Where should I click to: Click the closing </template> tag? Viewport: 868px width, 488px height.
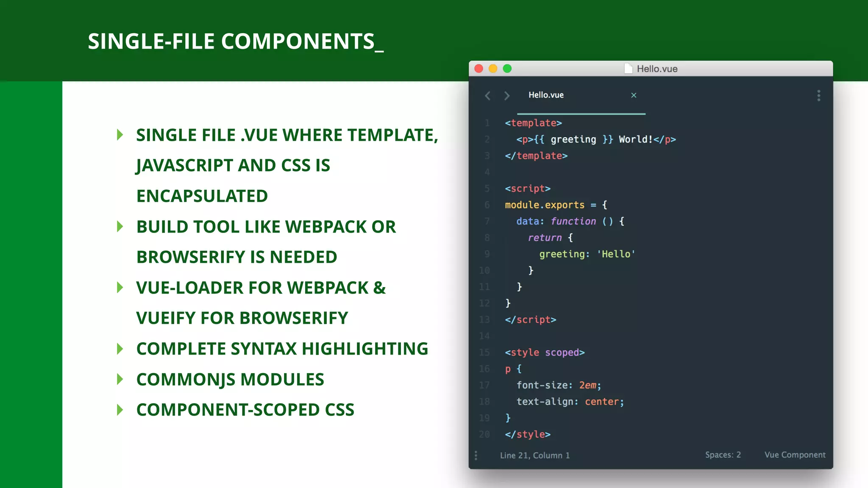(536, 155)
